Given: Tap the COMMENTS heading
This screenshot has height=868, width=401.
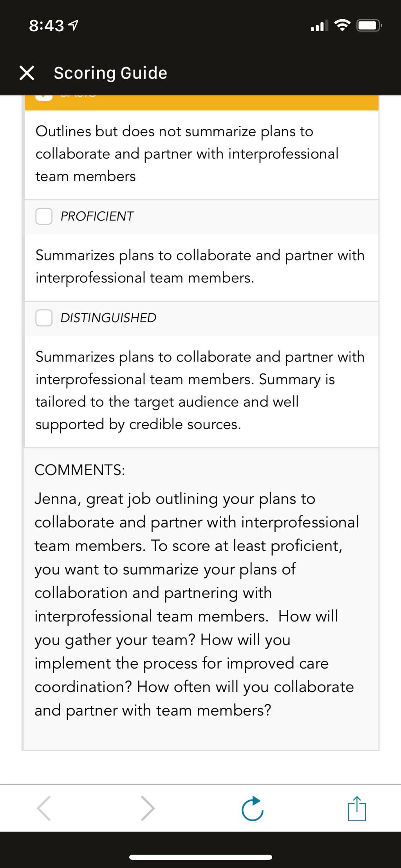Looking at the screenshot, I should (x=80, y=470).
